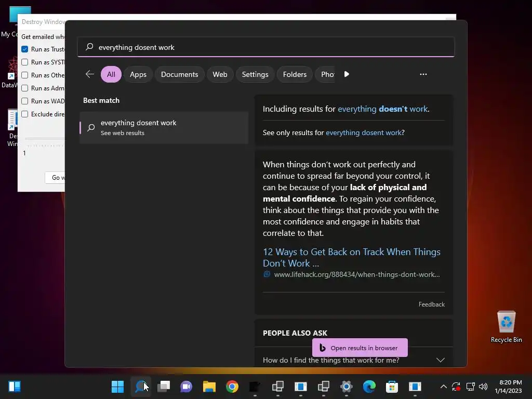Screen dimensions: 532x399
Task: Select the All filter tab
Action: point(111,74)
